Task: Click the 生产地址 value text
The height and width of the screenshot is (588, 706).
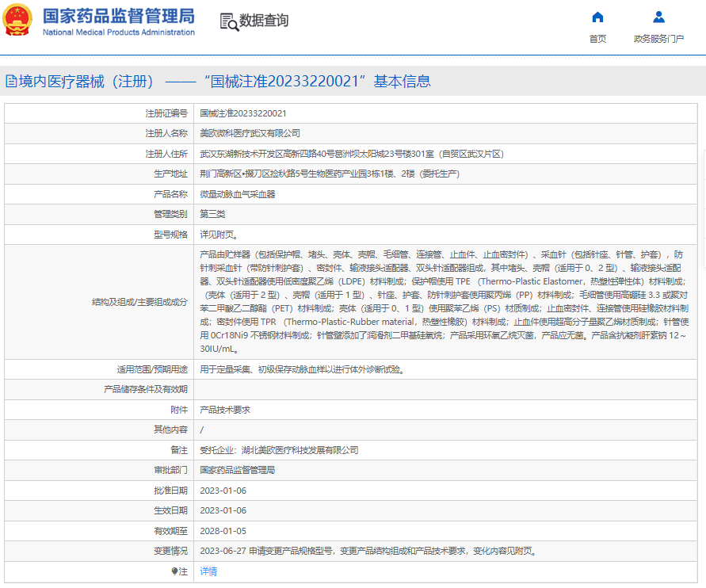Action: (330, 174)
